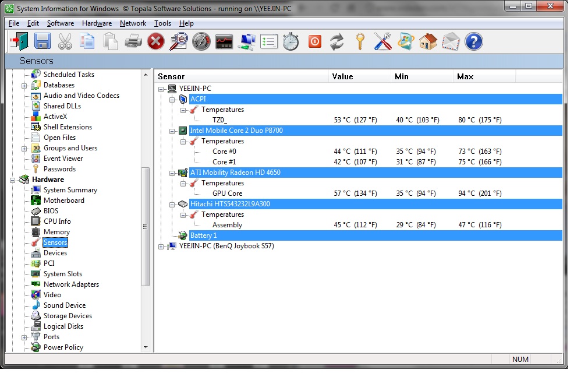Select Motherboard in the tree
The image size is (588, 380).
pyautogui.click(x=64, y=200)
